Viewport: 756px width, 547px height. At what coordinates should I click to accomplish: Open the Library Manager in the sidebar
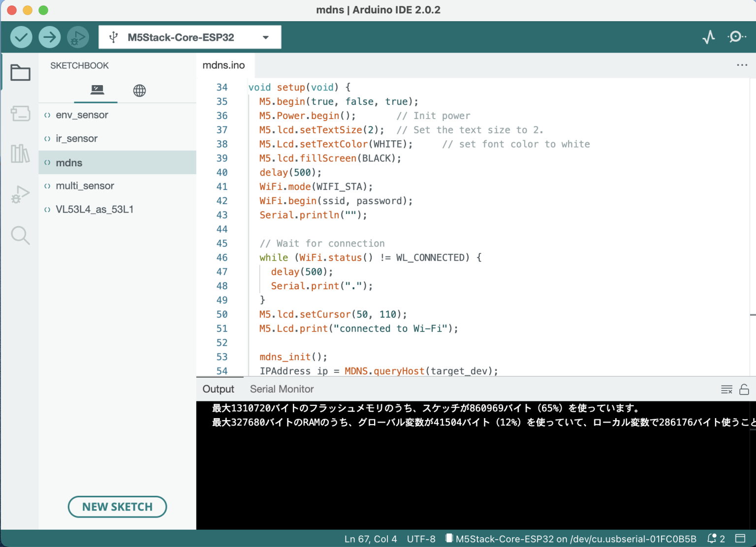pyautogui.click(x=20, y=153)
